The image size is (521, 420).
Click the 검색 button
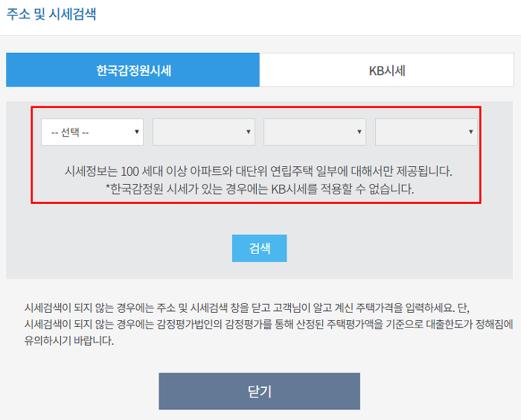[259, 249]
